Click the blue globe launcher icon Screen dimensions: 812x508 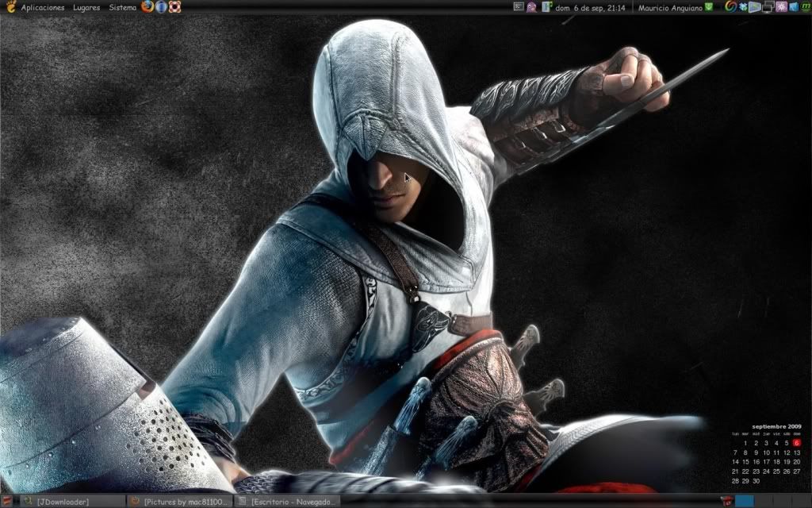click(161, 6)
